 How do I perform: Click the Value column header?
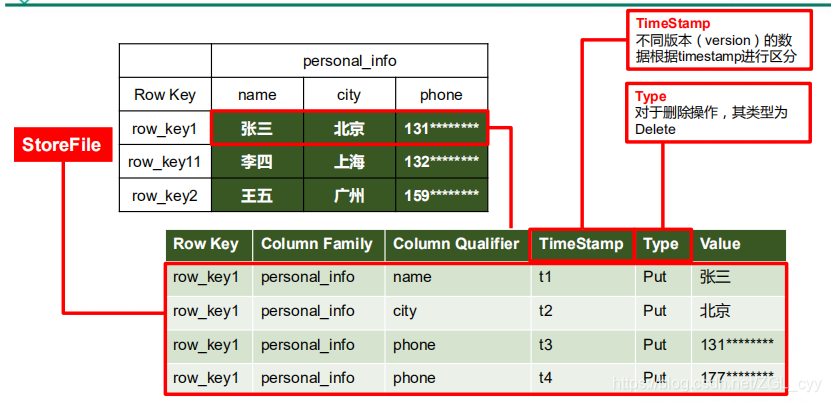pos(739,245)
